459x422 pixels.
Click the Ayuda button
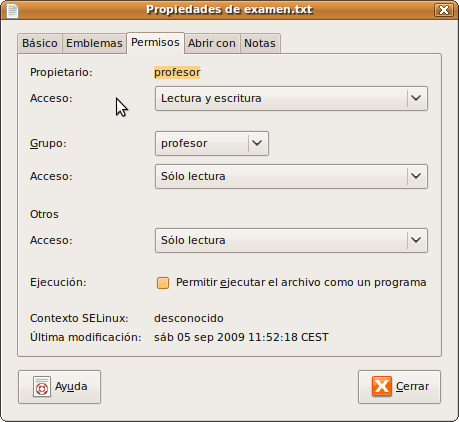click(x=59, y=387)
